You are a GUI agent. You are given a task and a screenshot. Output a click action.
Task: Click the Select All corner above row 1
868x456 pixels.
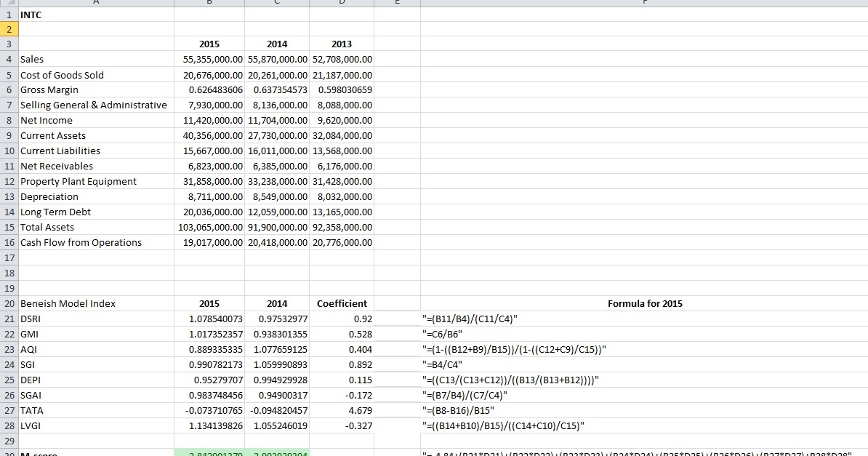pos(8,2)
